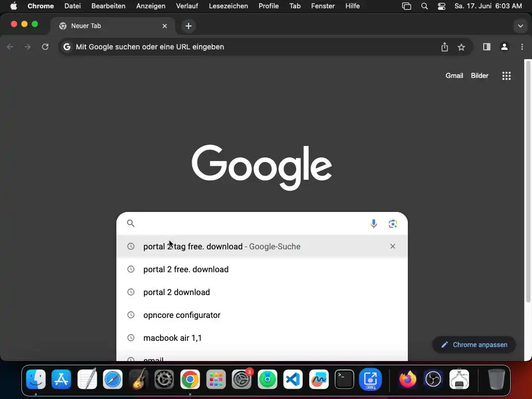532x399 pixels.
Task: Open the Tab menu
Action: click(x=295, y=6)
